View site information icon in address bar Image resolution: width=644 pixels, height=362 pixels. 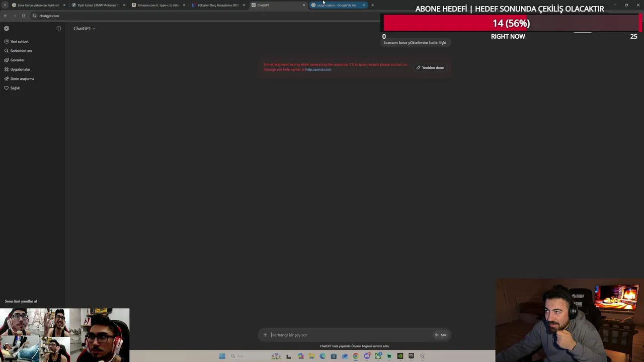click(35, 16)
